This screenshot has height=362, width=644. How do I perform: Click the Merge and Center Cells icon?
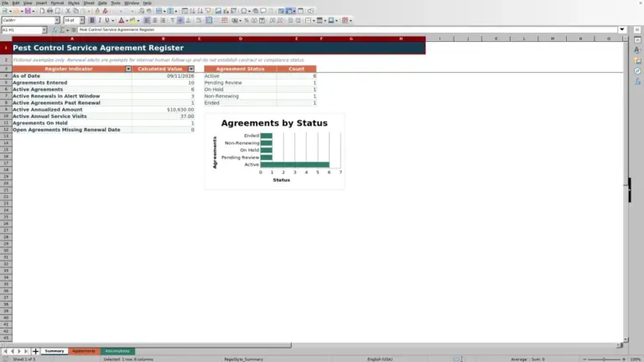tap(209, 20)
